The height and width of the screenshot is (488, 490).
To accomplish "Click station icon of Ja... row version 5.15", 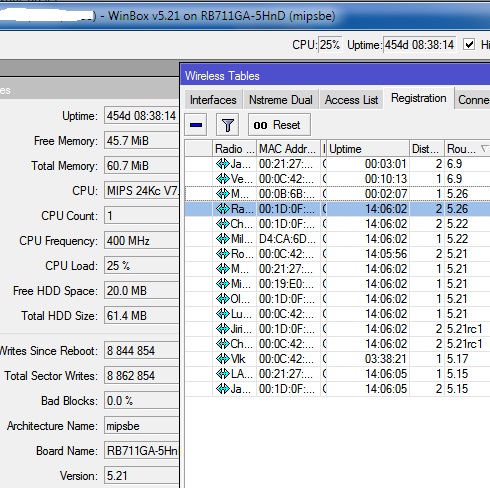I will (222, 389).
